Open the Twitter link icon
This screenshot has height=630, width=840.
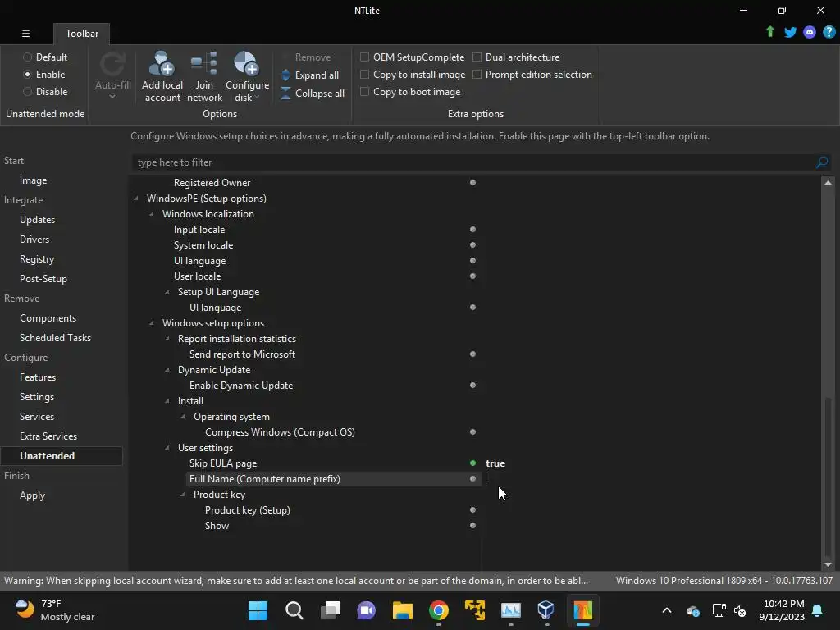click(790, 32)
